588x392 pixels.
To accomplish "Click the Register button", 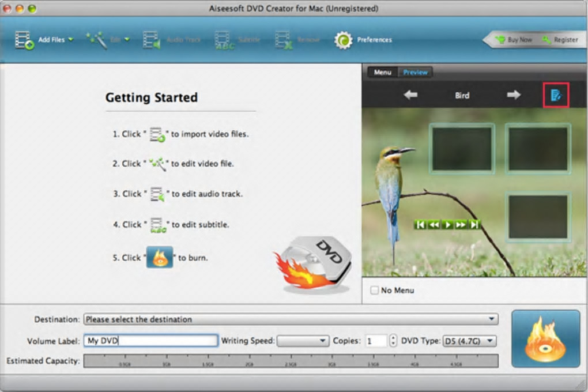I will pyautogui.click(x=560, y=40).
